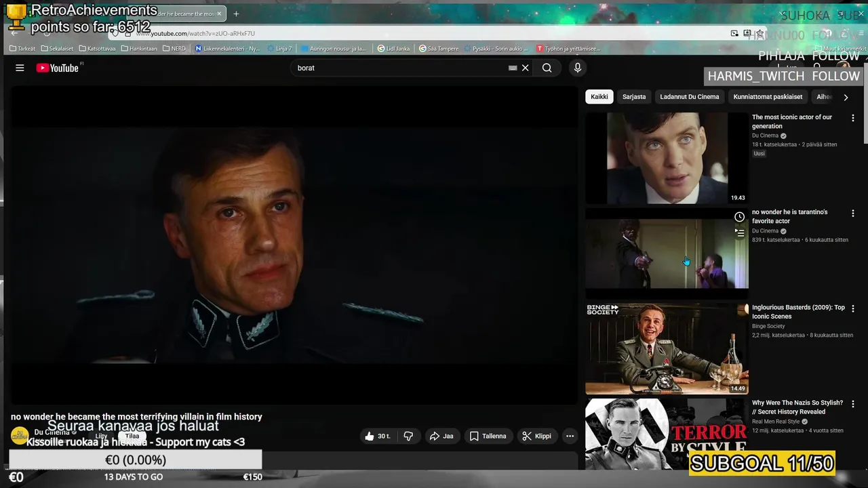Screen dimensions: 868x488
Task: Join the channel with the Liity button
Action: [101, 436]
